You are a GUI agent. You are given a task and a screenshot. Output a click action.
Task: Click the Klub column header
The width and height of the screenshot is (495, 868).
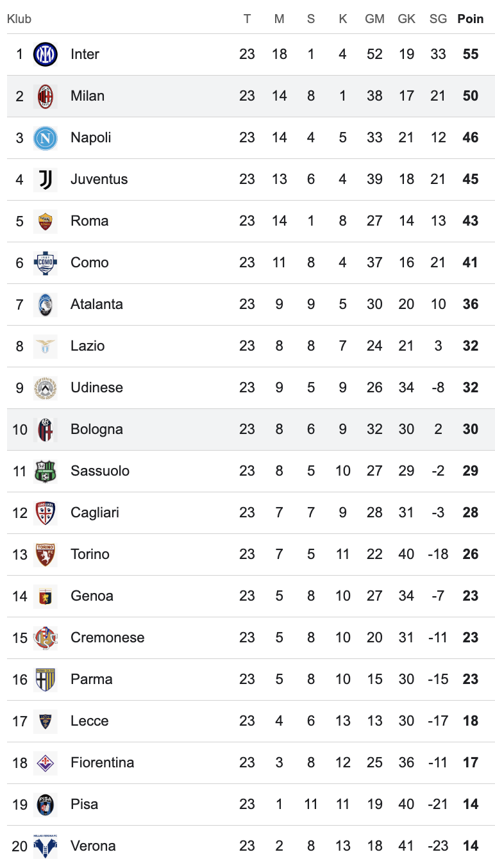(x=19, y=19)
